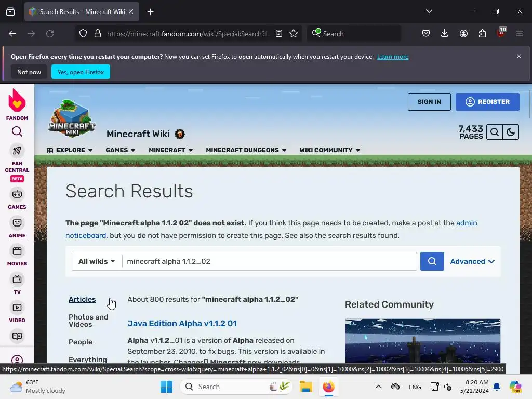Click the wiki header search magnifier button
532x399 pixels.
pyautogui.click(x=495, y=132)
